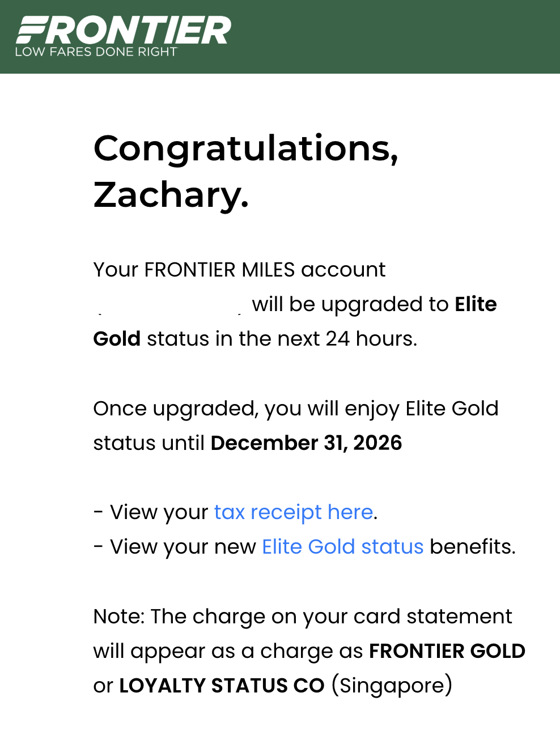560x731 pixels.
Task: Click the redacted account number area
Action: 168,305
